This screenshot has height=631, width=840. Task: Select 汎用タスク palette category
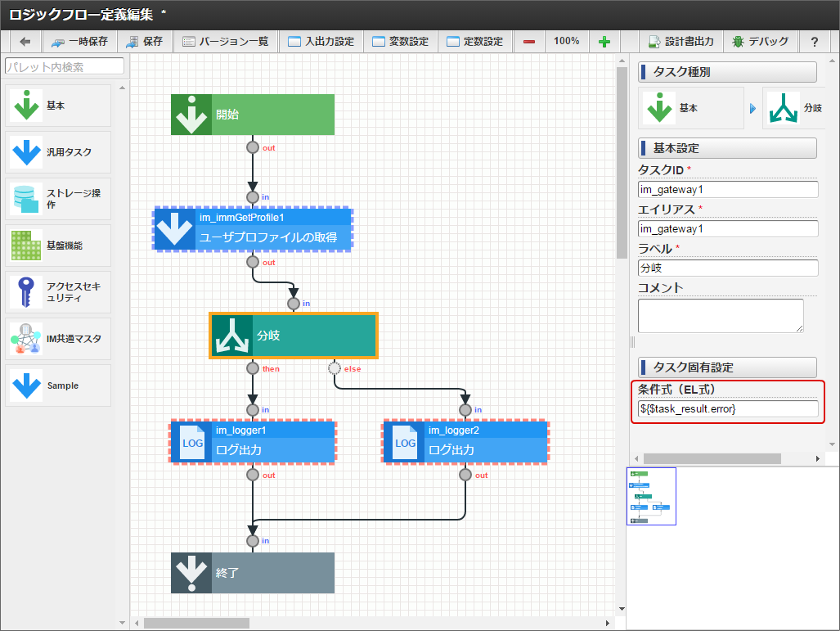coord(58,152)
